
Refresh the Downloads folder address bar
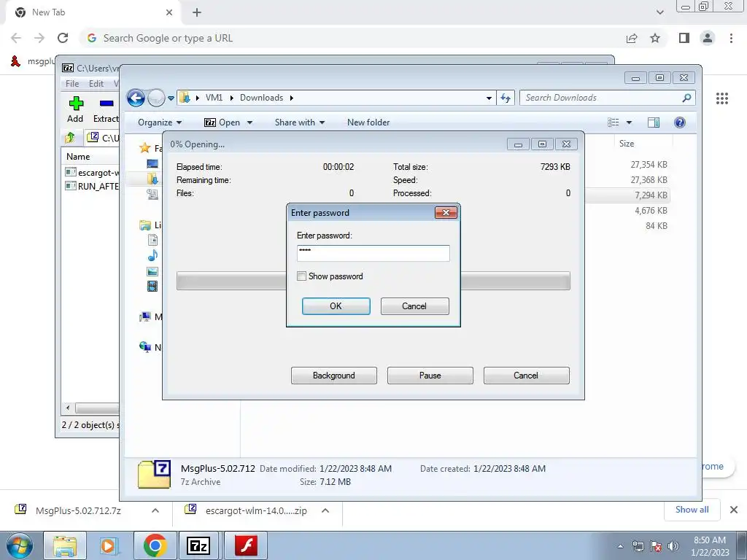tap(506, 98)
